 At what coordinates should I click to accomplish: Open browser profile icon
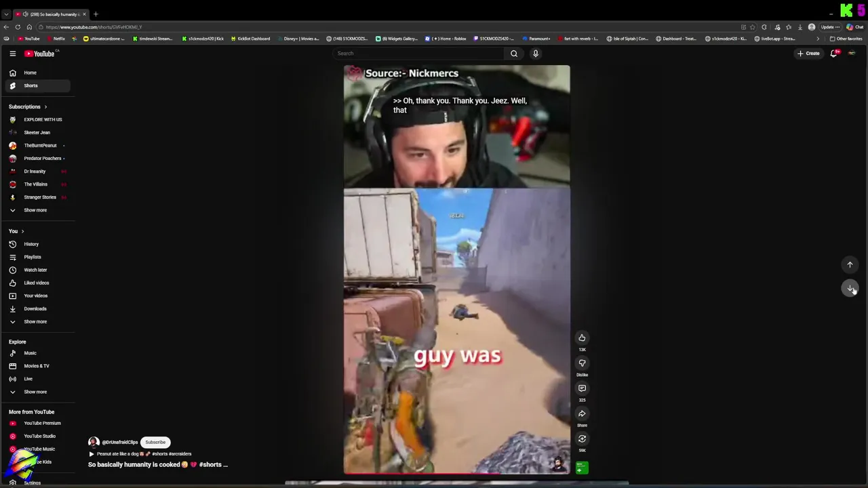click(812, 27)
